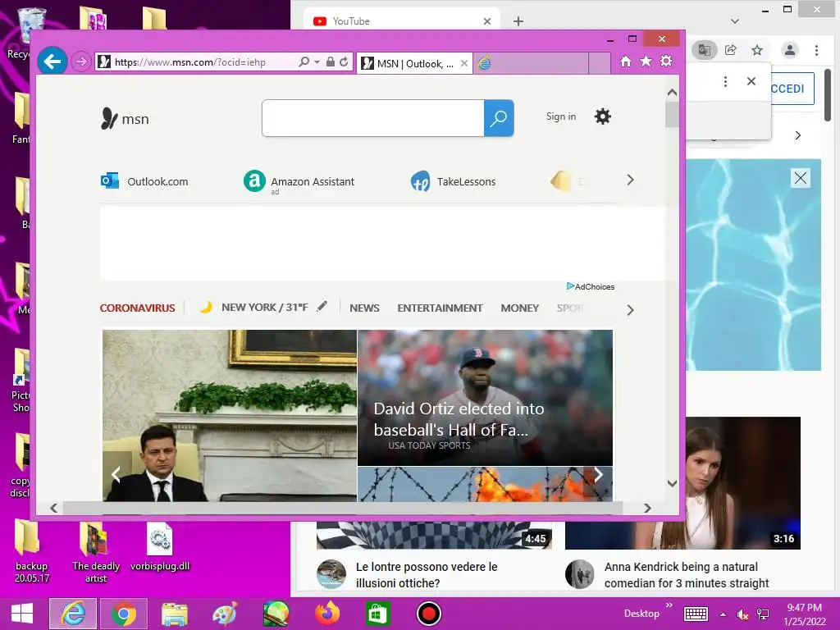
Task: Click the security lock icon in the address bar
Action: pyautogui.click(x=331, y=62)
